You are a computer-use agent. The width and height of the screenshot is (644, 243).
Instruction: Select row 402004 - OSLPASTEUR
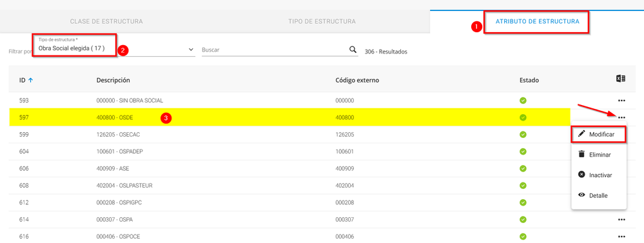322,186
